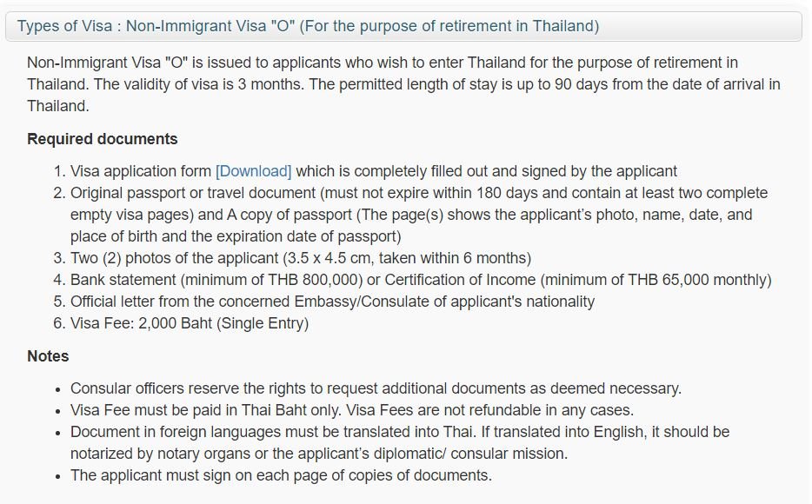Click "The applicant must sign on each page" note

[x=281, y=475]
